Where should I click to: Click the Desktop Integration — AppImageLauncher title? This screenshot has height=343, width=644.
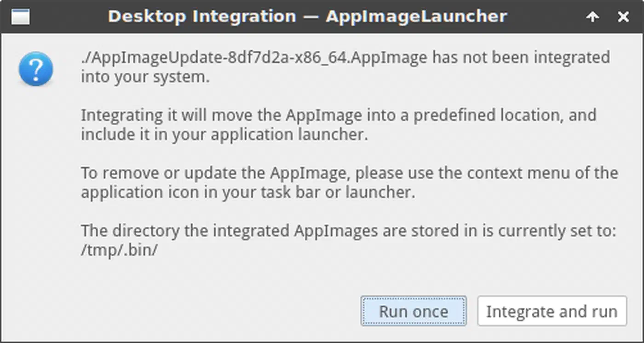307,16
